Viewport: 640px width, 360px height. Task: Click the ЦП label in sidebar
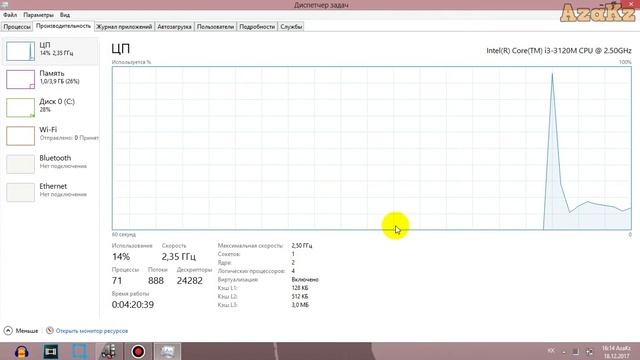pyautogui.click(x=45, y=45)
